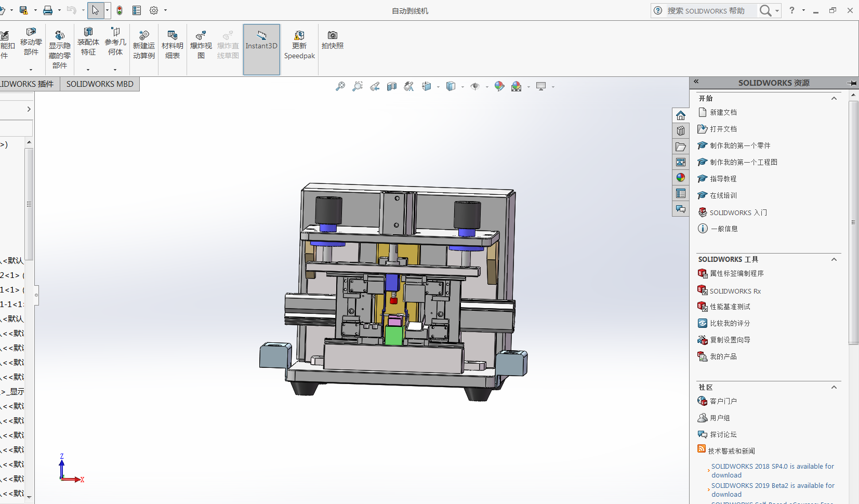Open the Edit Appearance tool
Viewport: 859px width, 504px height.
[499, 86]
